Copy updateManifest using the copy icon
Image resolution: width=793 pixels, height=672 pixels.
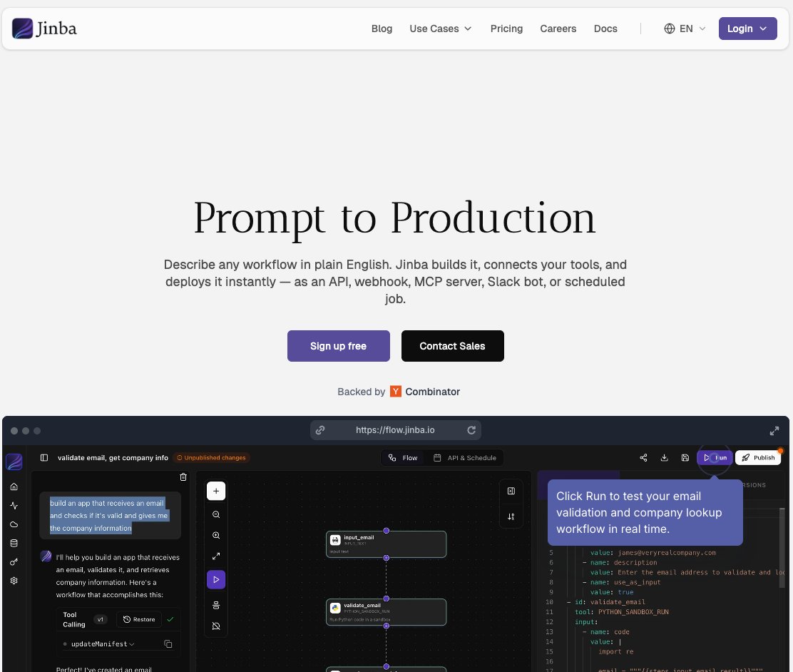pyautogui.click(x=168, y=644)
